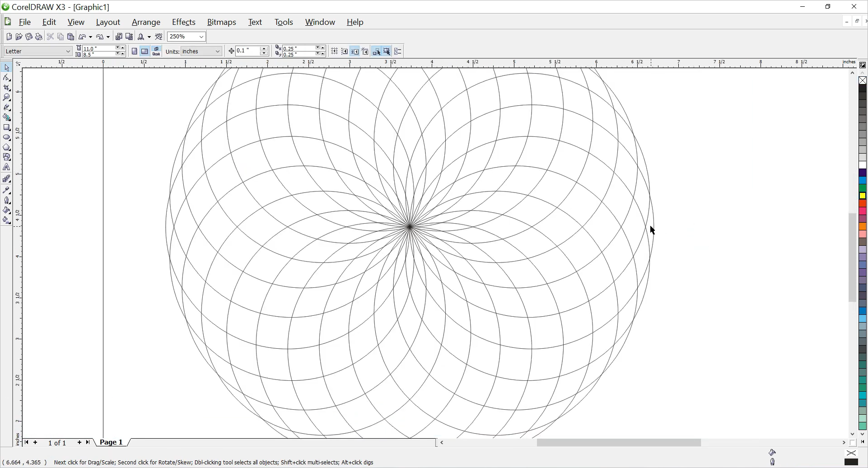This screenshot has height=468, width=868.
Task: Click the nudge offset 0.1" field
Action: (247, 51)
